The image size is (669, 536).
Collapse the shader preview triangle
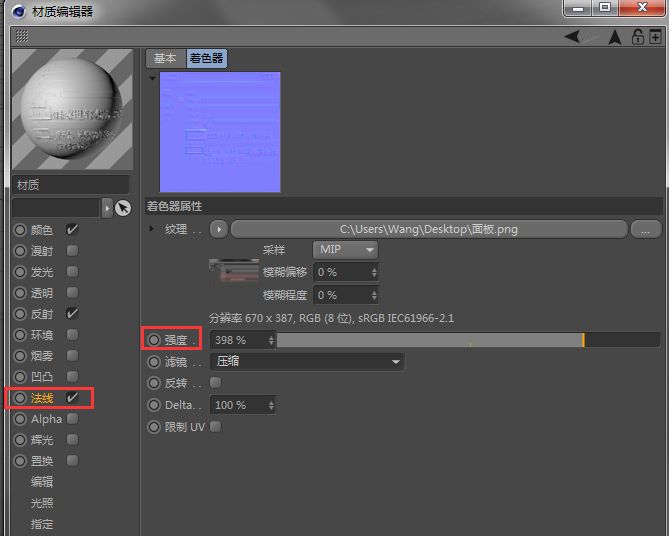click(x=152, y=78)
